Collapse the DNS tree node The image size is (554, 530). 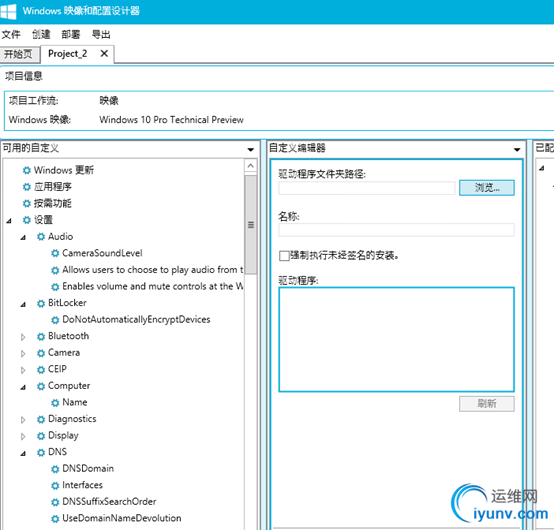point(23,453)
